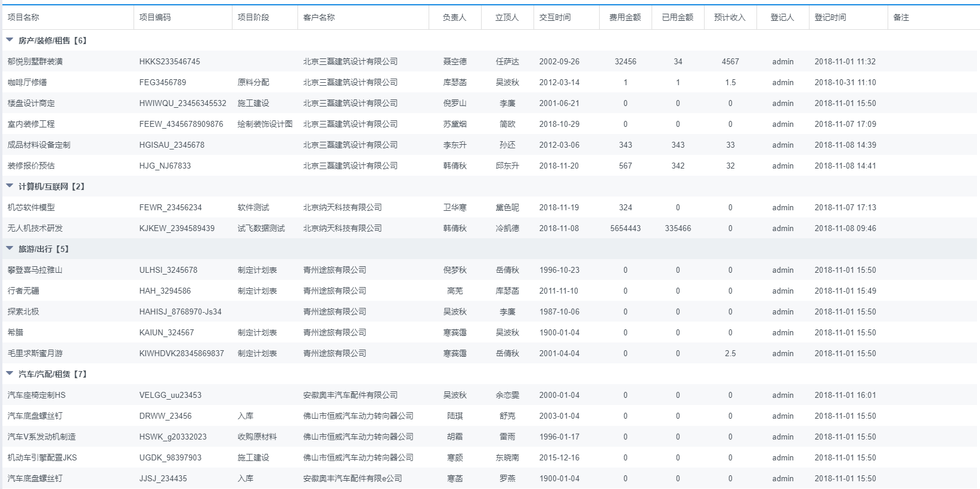Click project code HJG_NJ67833
Image resolution: width=980 pixels, height=489 pixels.
165,166
